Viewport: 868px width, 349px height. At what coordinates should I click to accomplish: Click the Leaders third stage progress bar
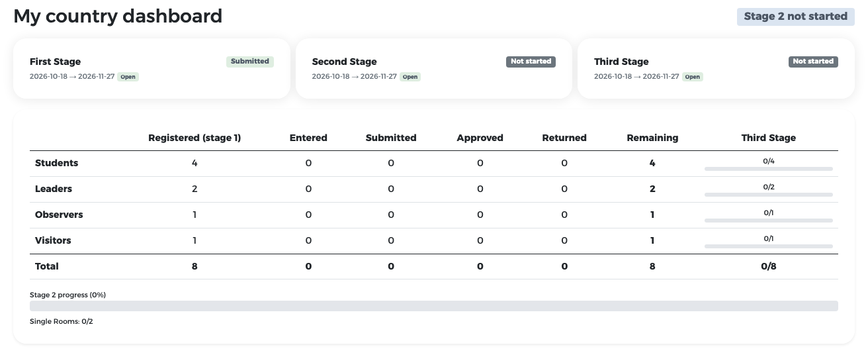click(769, 195)
